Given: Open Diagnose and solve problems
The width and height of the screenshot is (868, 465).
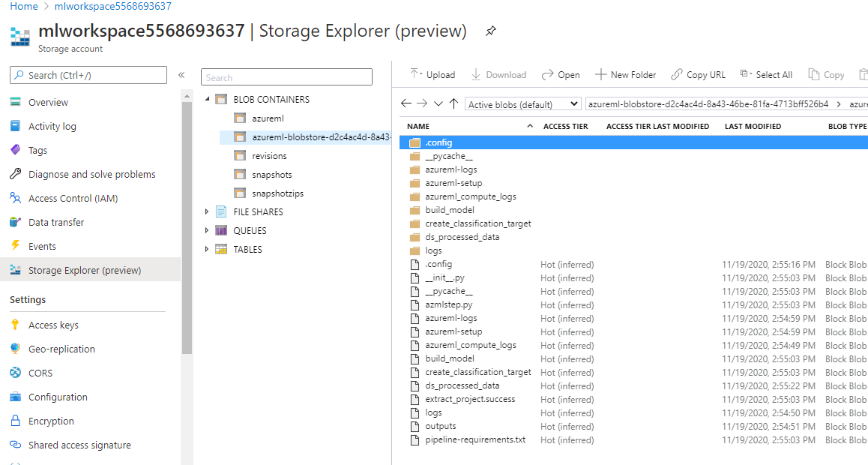Looking at the screenshot, I should click(92, 174).
